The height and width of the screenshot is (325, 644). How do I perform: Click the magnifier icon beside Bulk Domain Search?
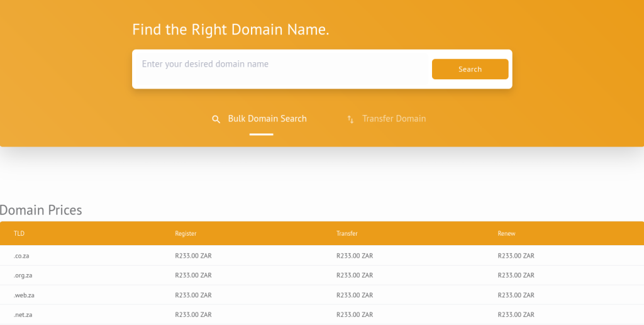click(216, 119)
